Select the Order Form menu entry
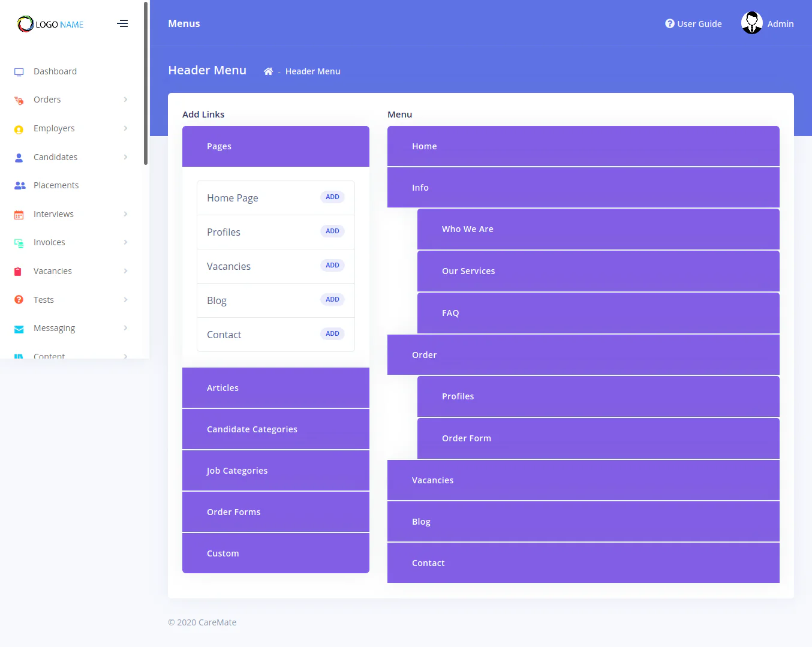Viewport: 812px width, 647px height. [598, 438]
